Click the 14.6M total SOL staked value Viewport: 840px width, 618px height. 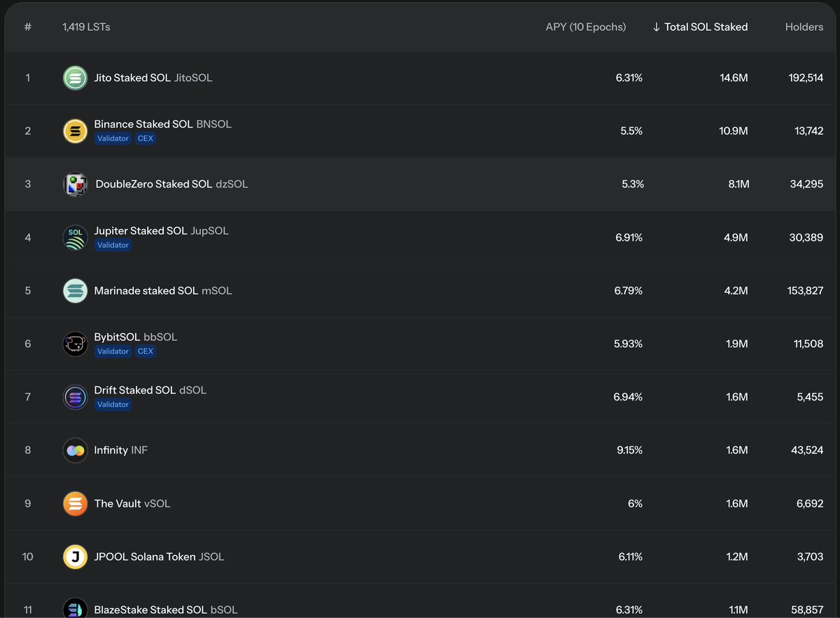tap(734, 78)
